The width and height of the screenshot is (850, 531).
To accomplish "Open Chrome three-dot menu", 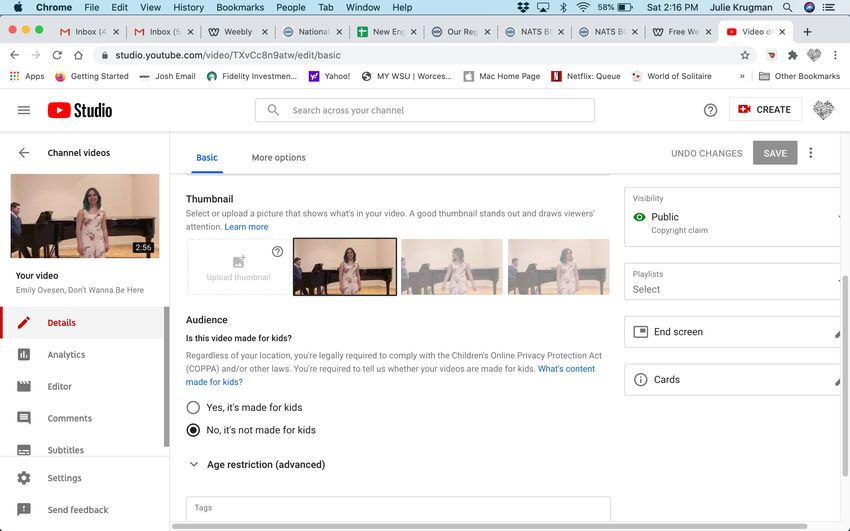I will pos(835,55).
